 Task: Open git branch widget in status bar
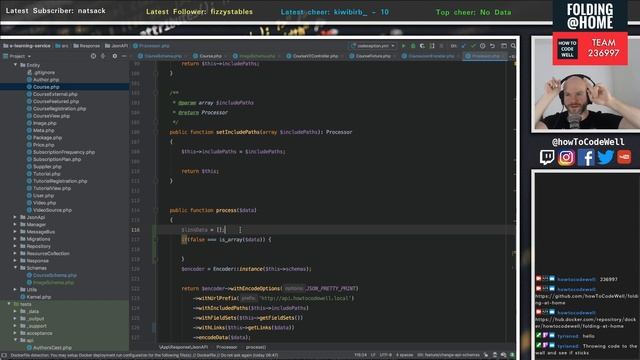pos(448,355)
